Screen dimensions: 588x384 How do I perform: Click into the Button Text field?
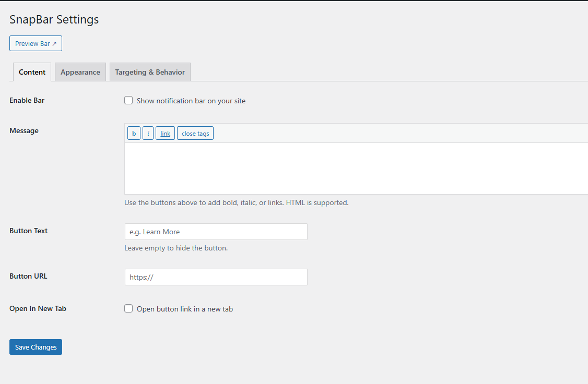(216, 232)
